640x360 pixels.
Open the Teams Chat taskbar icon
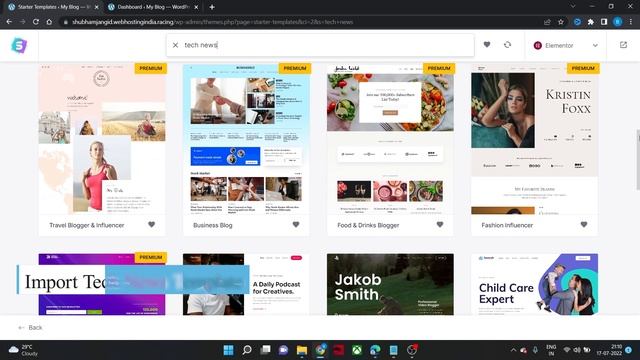point(283,350)
